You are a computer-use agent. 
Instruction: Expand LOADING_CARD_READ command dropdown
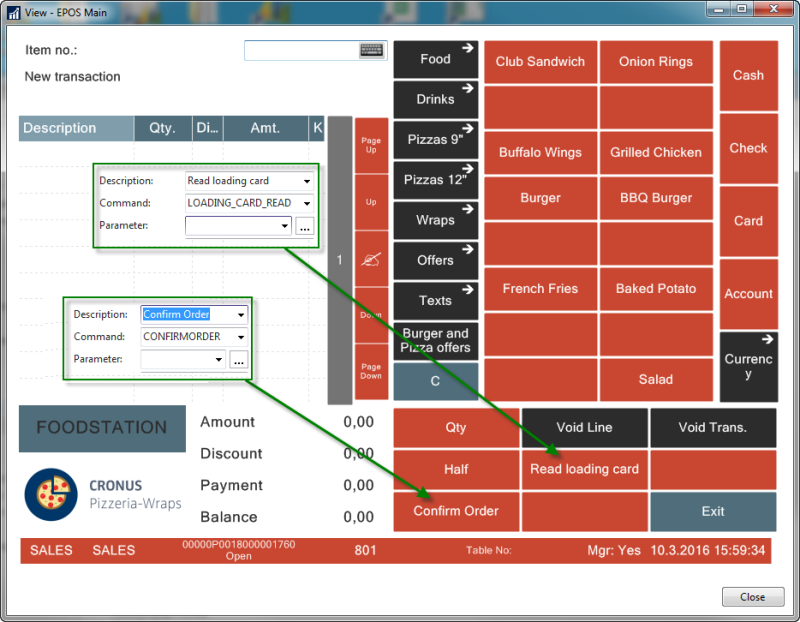tap(307, 204)
